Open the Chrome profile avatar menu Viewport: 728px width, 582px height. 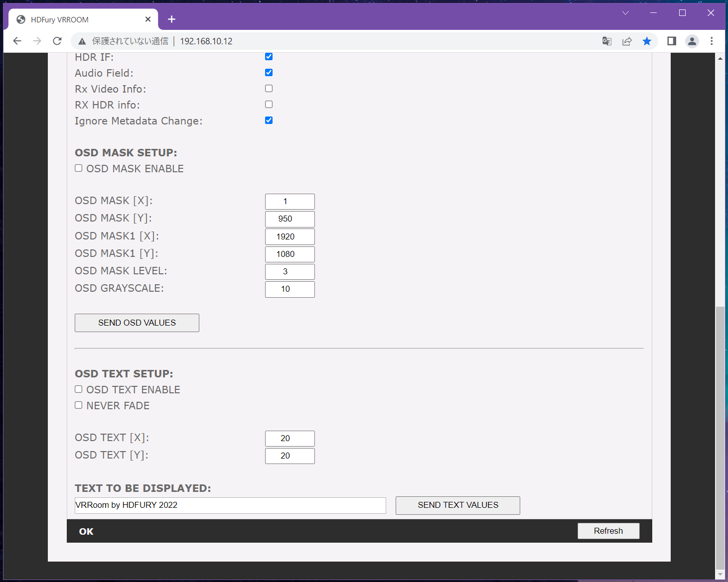[x=692, y=41]
